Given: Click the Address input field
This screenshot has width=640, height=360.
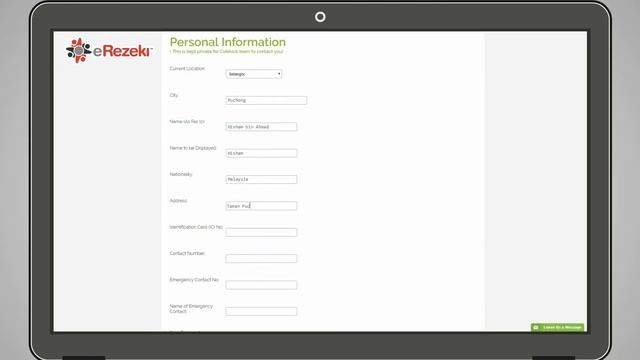Looking at the screenshot, I should (261, 206).
